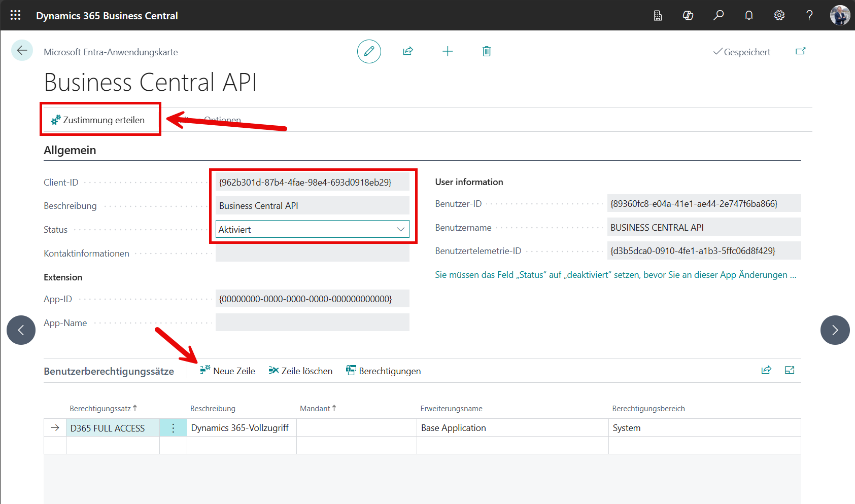Click the empty App-Name field
The height and width of the screenshot is (504, 855).
tap(313, 322)
